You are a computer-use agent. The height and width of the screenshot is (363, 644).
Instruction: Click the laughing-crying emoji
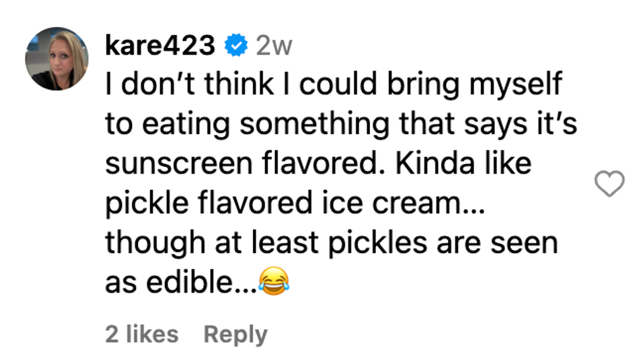click(274, 283)
